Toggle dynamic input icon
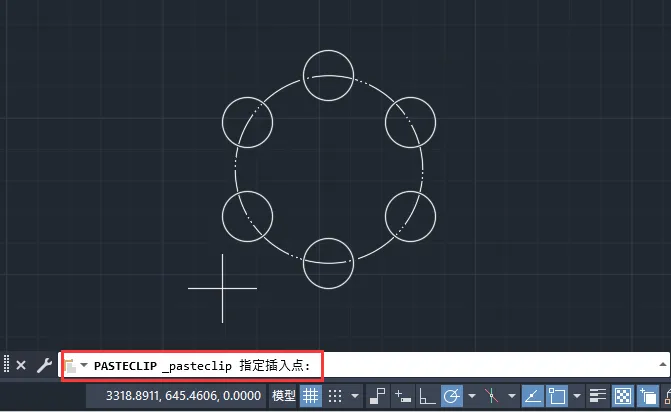 pyautogui.click(x=403, y=396)
